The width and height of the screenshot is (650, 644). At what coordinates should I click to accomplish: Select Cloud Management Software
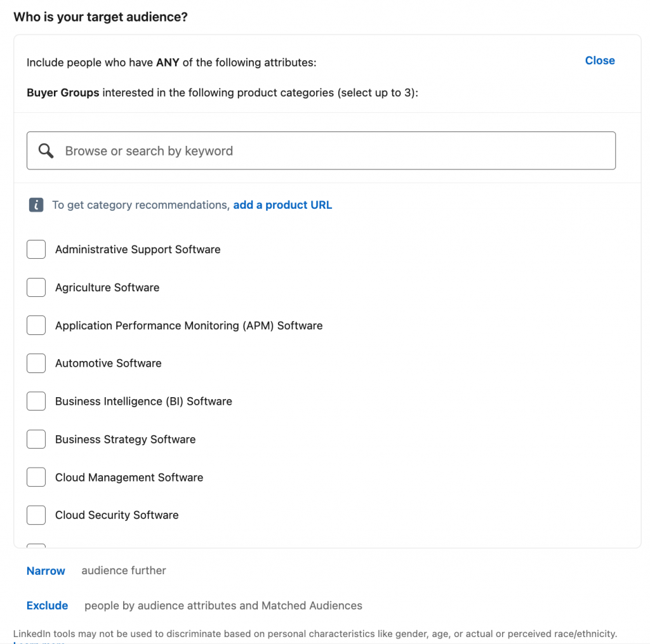click(x=36, y=477)
